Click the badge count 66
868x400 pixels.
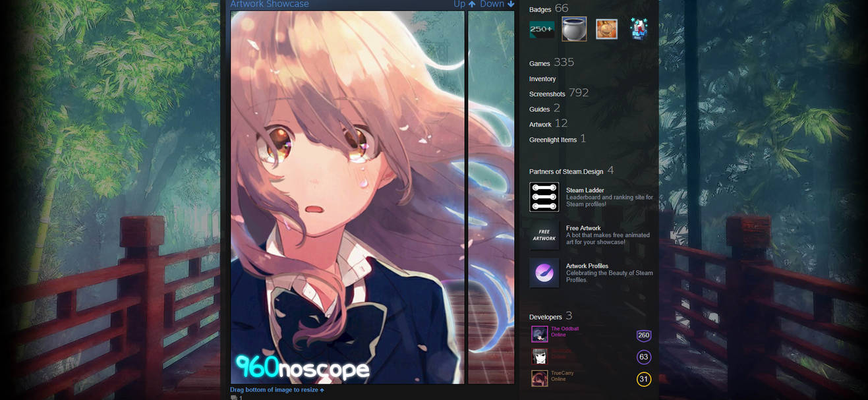[562, 9]
